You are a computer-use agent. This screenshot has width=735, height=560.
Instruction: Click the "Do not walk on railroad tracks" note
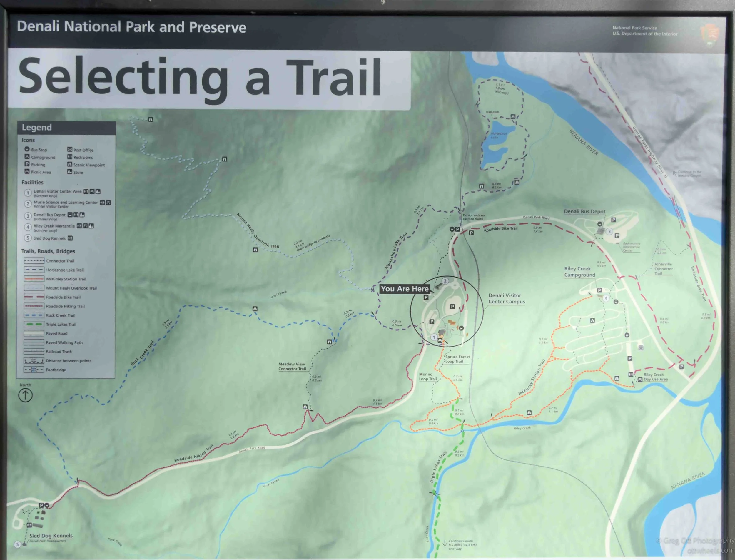(x=474, y=217)
